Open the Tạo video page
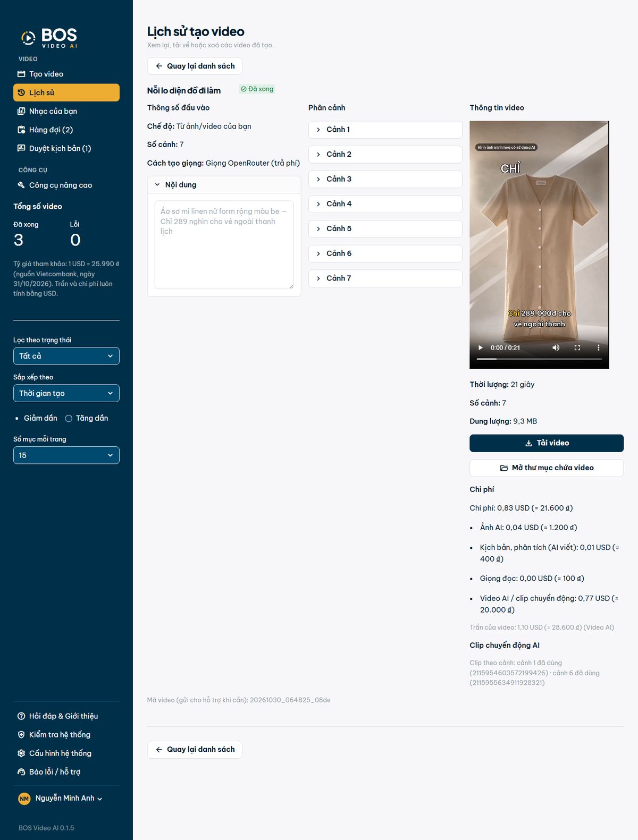The image size is (638, 840). click(x=66, y=74)
